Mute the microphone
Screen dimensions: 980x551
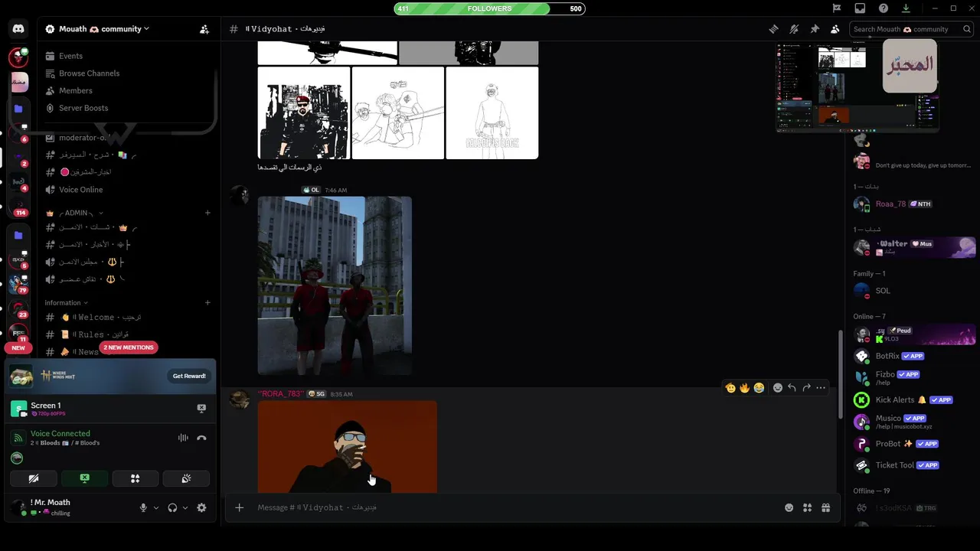click(x=143, y=507)
